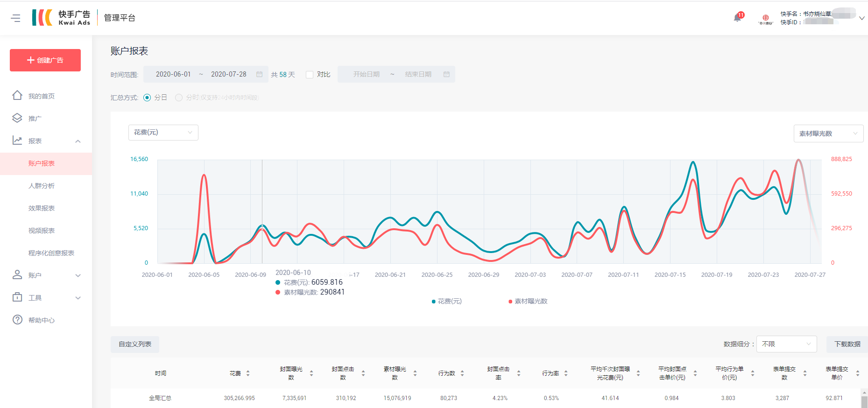Sort by 平均千次封面曝光花费 column
Viewport: 868px width, 408px height.
tap(638, 373)
